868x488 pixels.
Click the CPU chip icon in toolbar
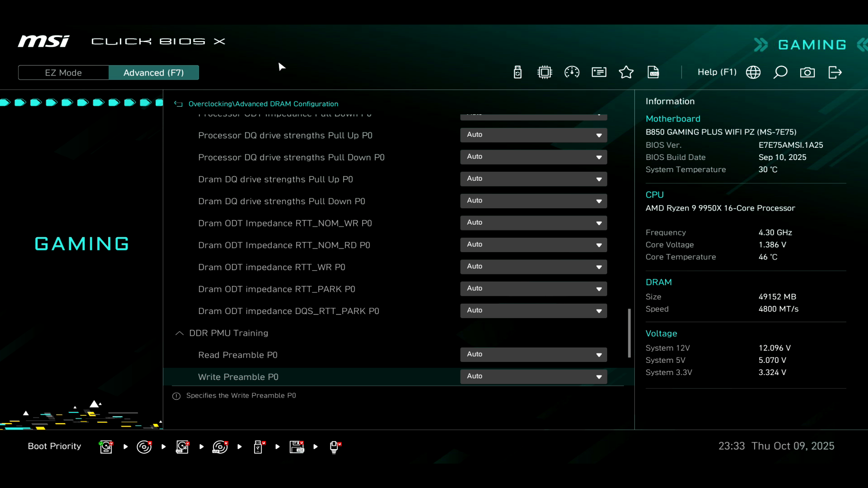point(545,72)
